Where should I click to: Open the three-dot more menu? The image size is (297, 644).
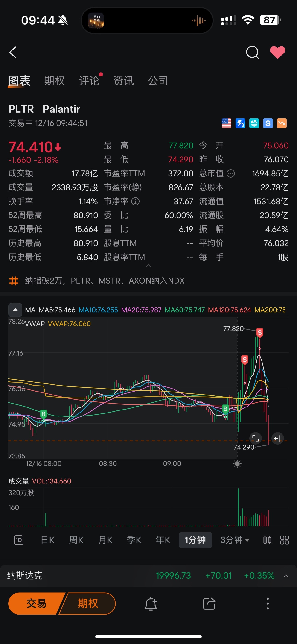268,603
